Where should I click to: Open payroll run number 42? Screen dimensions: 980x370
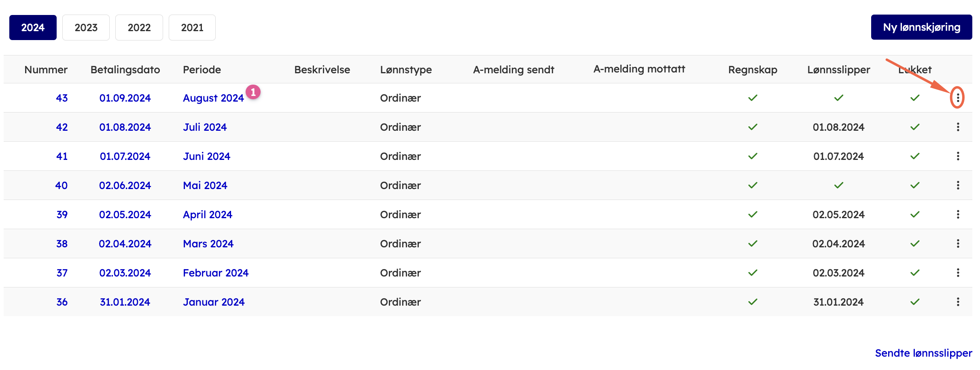pyautogui.click(x=62, y=127)
